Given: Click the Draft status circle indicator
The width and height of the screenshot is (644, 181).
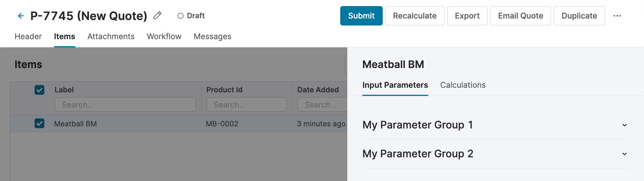Looking at the screenshot, I should [181, 16].
